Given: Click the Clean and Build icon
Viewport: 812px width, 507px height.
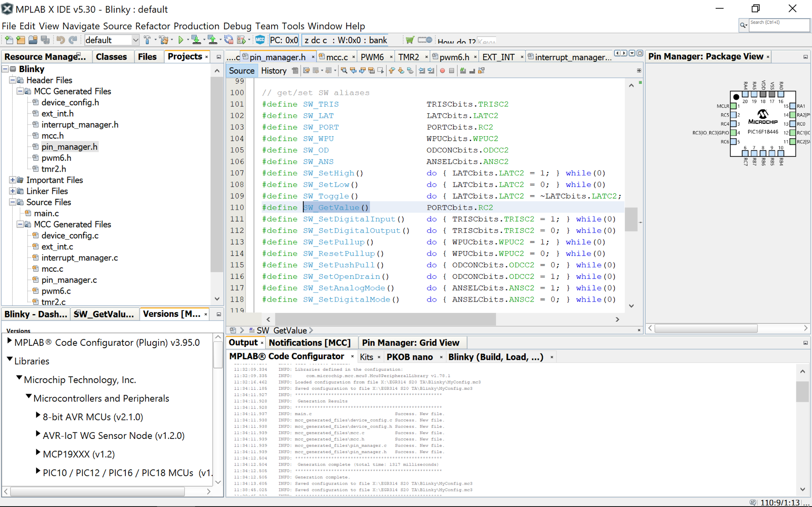Looking at the screenshot, I should pos(164,40).
